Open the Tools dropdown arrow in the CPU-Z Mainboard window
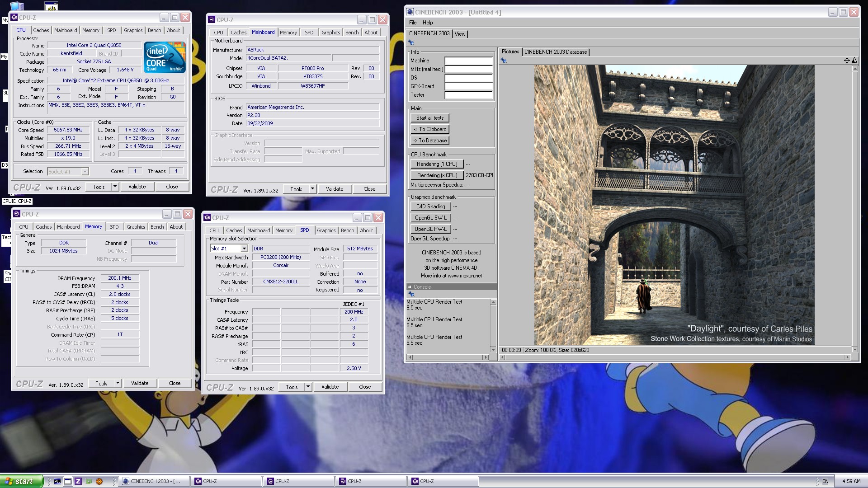This screenshot has height=488, width=868. click(x=312, y=189)
